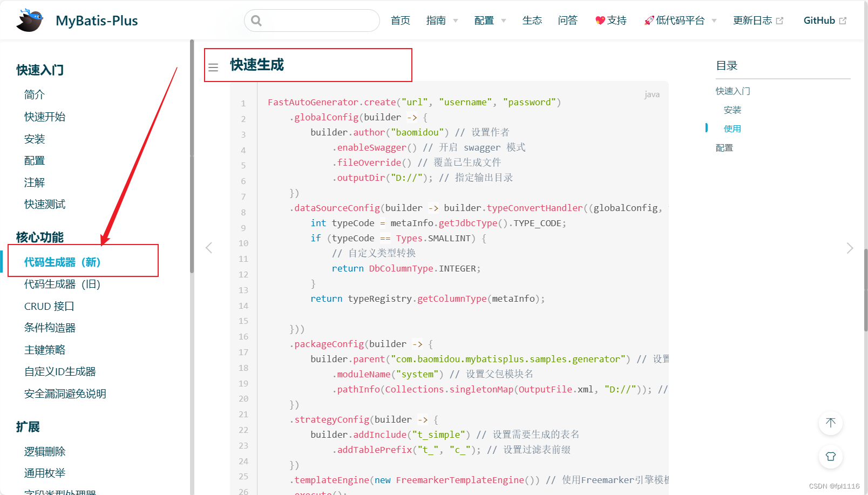Viewport: 868px width, 495px height.
Task: Open 快速测试 in the sidebar
Action: tap(45, 204)
